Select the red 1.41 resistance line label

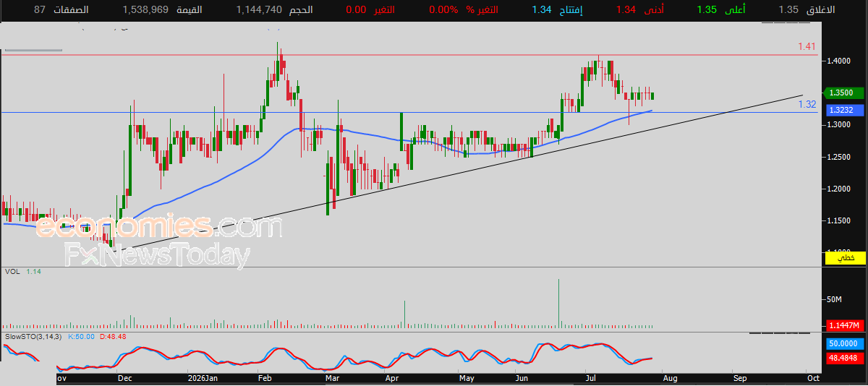807,46
